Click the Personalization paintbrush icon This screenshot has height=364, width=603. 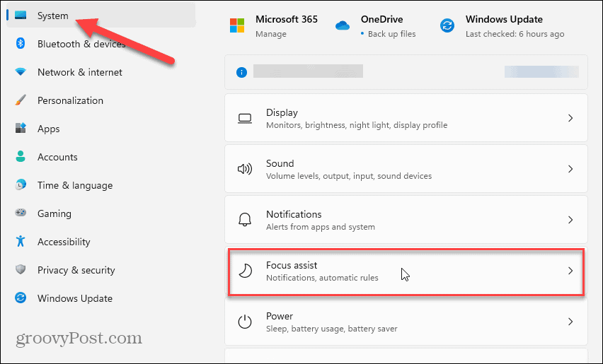pos(21,100)
